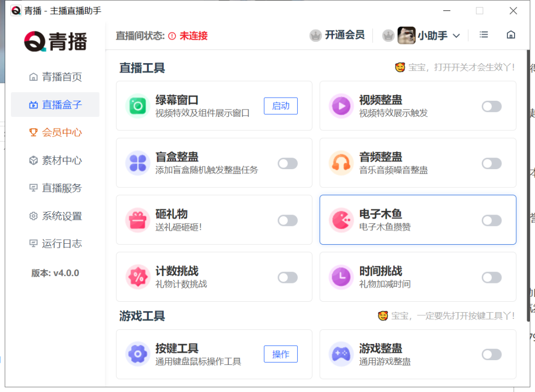Turn on the 盲盒整蛊 switch
535x392 pixels.
(287, 163)
